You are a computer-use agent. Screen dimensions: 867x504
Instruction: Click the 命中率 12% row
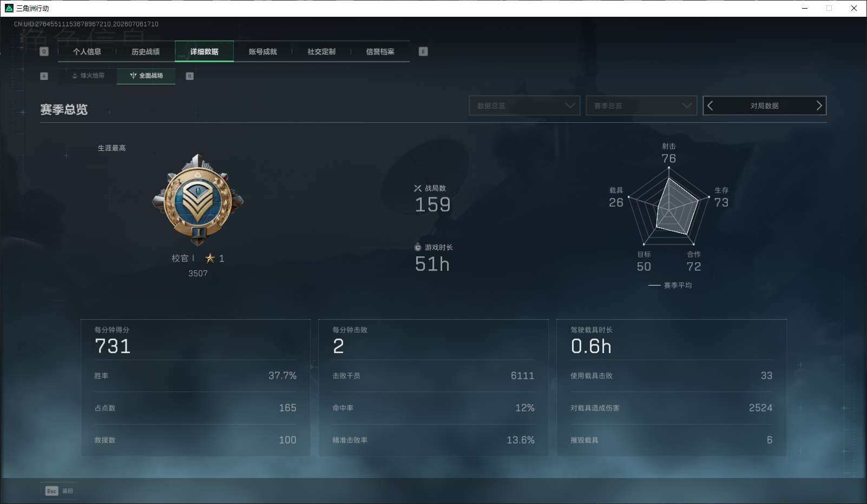point(433,408)
